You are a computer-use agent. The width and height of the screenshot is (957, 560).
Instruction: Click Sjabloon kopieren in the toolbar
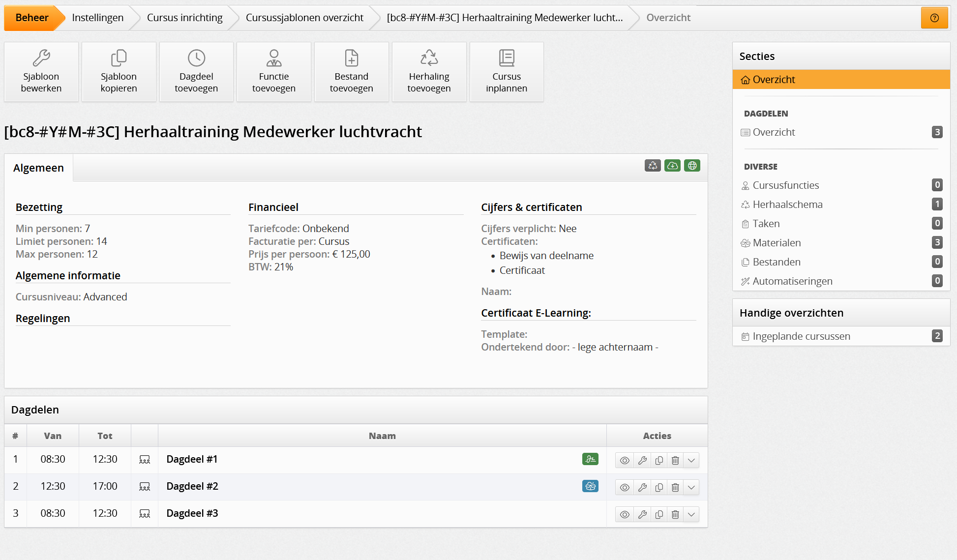(x=119, y=72)
